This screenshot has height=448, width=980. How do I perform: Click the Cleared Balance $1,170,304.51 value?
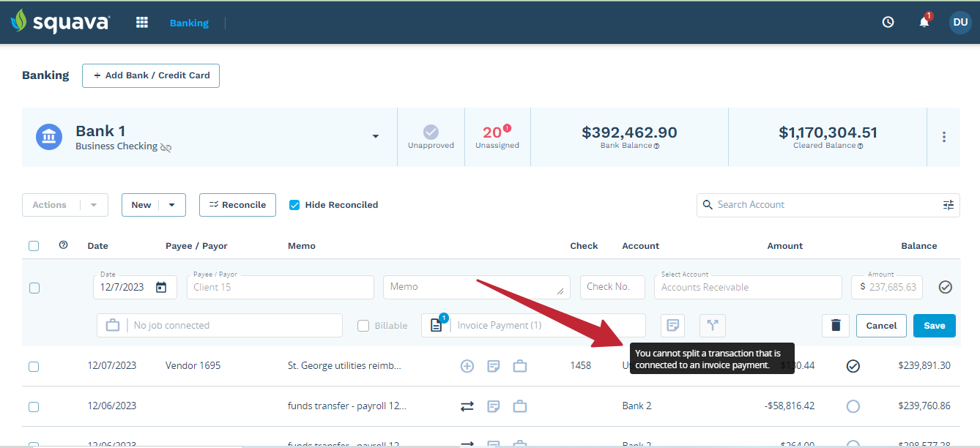tap(828, 132)
